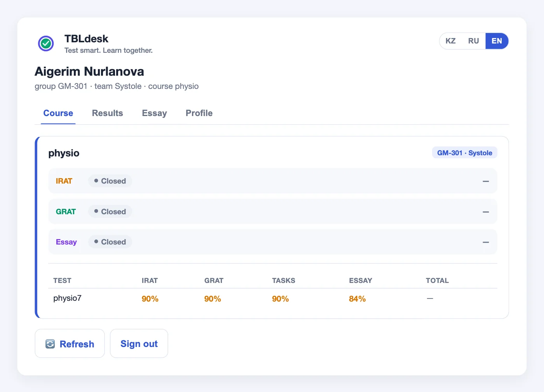Image resolution: width=544 pixels, height=392 pixels.
Task: Open the Results tab
Action: click(107, 113)
